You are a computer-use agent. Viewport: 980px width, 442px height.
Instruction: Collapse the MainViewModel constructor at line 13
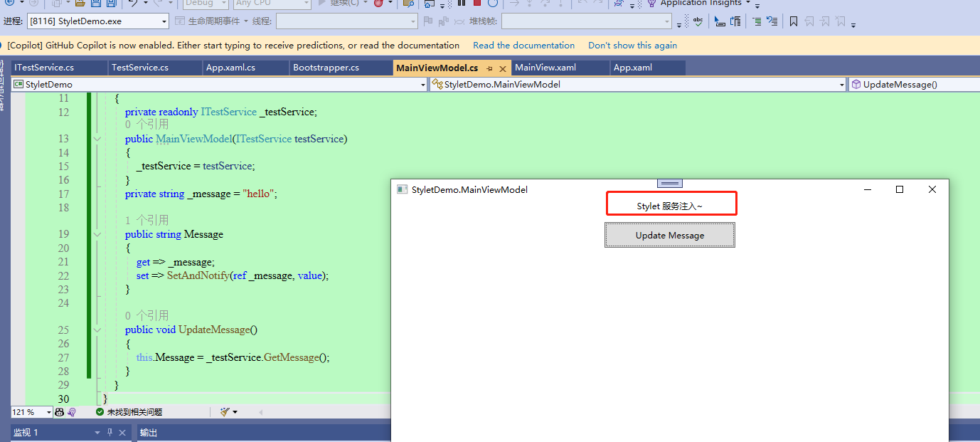[97, 139]
